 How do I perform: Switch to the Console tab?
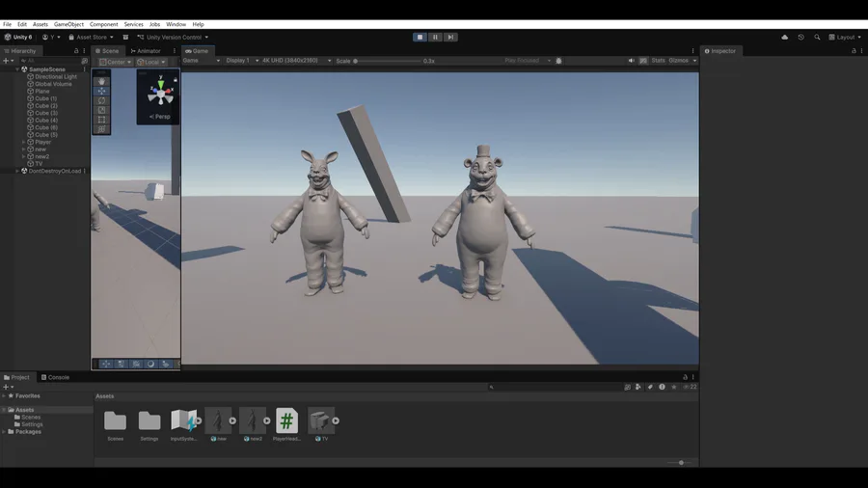click(x=55, y=377)
